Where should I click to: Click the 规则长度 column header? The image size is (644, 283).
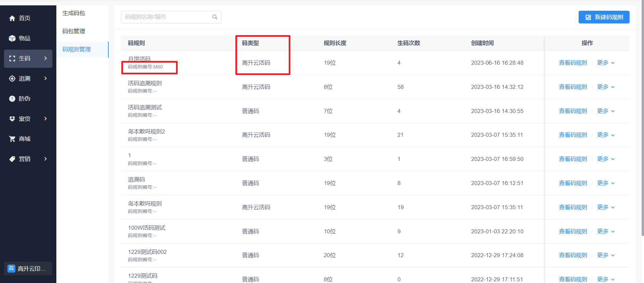335,43
